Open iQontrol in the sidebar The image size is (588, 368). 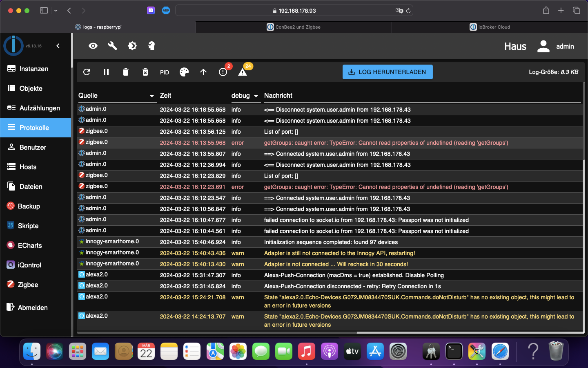tap(36, 265)
